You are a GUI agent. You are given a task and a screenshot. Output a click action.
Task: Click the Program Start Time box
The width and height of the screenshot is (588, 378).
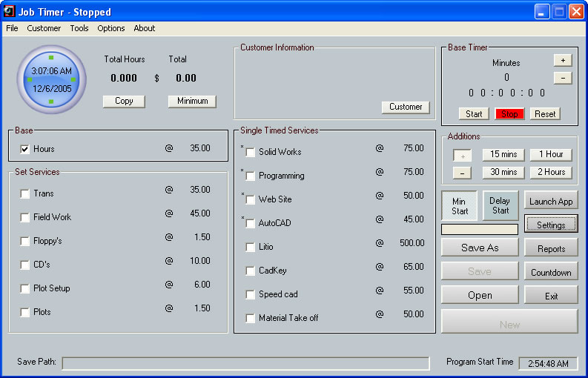tap(548, 363)
